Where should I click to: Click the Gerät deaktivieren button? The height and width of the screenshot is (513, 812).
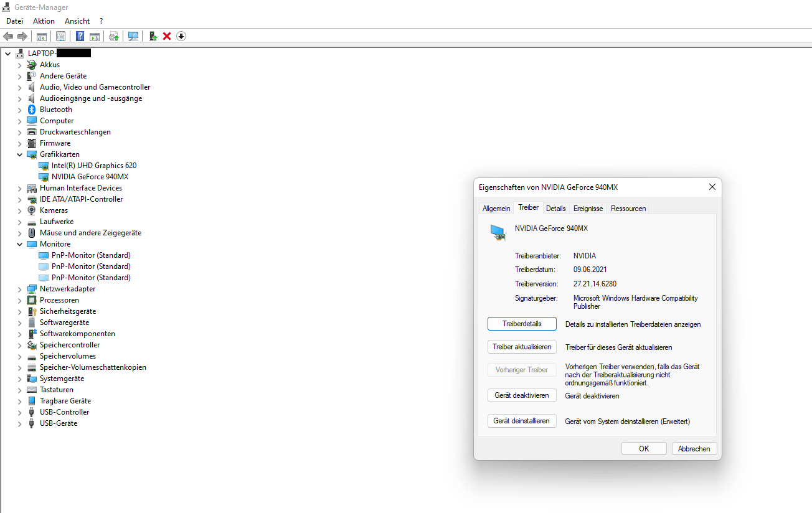[x=522, y=395]
